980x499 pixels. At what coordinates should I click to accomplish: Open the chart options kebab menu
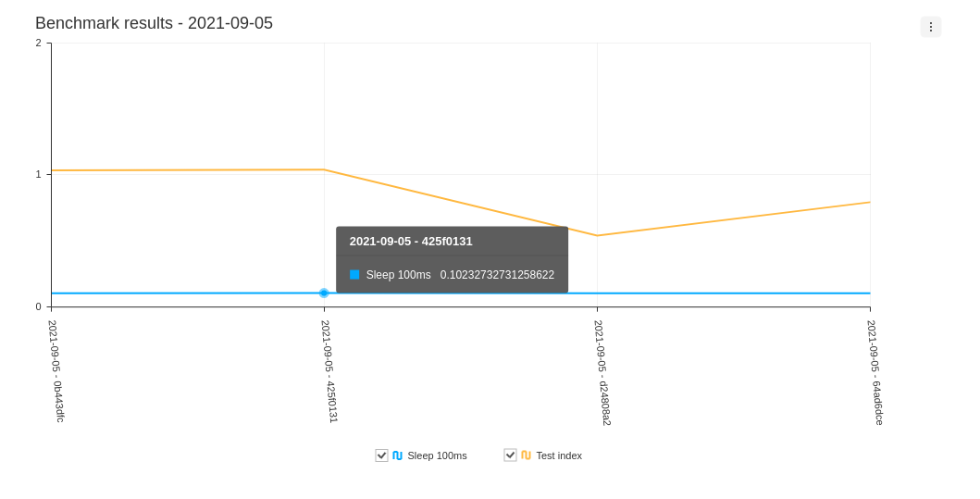[930, 27]
